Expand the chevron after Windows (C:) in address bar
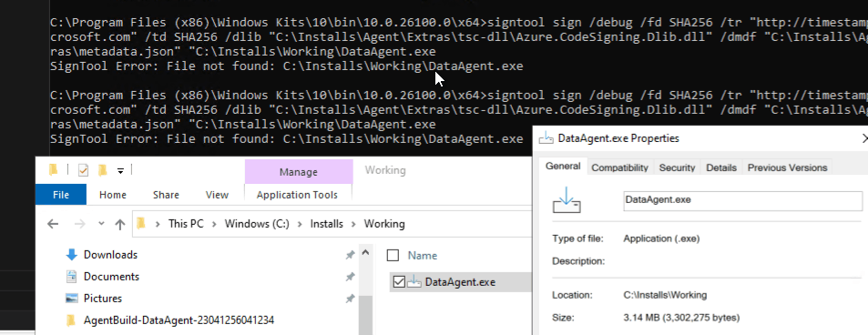The height and width of the screenshot is (335, 868). point(300,224)
